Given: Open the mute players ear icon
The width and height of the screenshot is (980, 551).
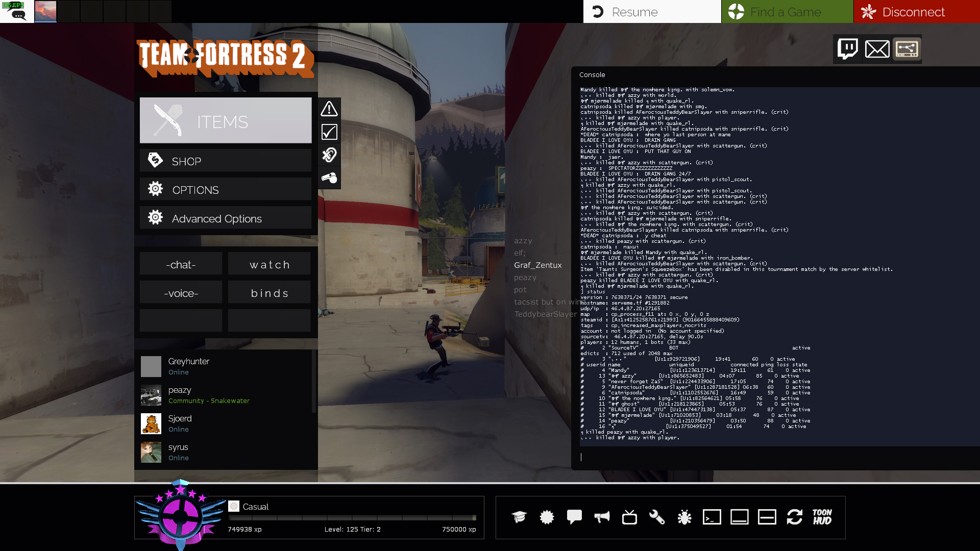Looking at the screenshot, I should pyautogui.click(x=329, y=155).
